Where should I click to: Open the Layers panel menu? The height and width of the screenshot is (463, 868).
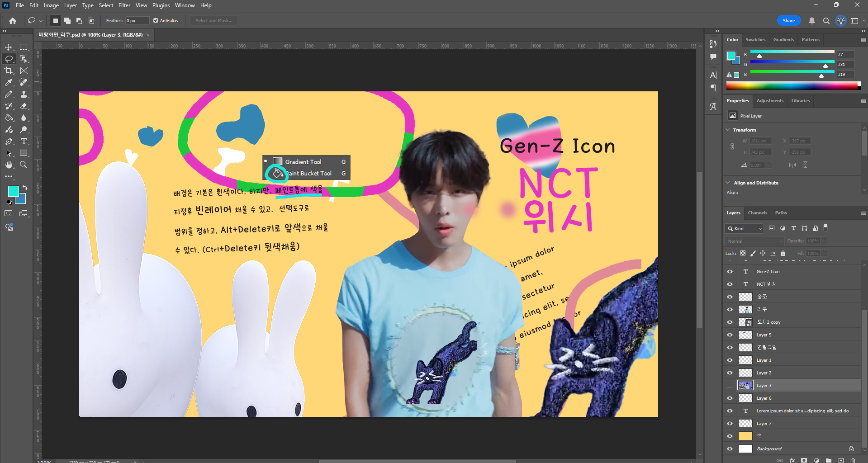(x=863, y=213)
